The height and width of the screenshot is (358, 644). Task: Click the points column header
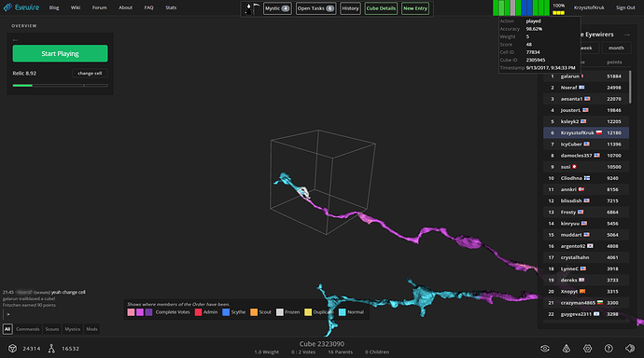point(614,62)
